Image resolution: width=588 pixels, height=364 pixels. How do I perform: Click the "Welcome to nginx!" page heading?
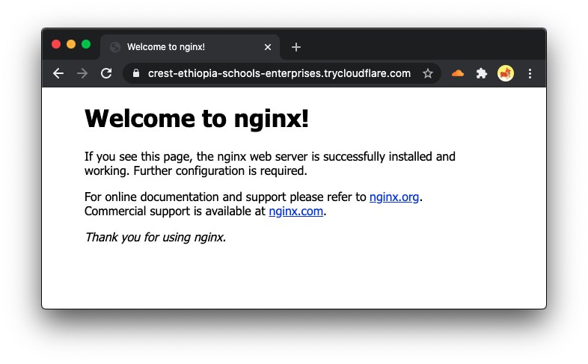coord(197,119)
